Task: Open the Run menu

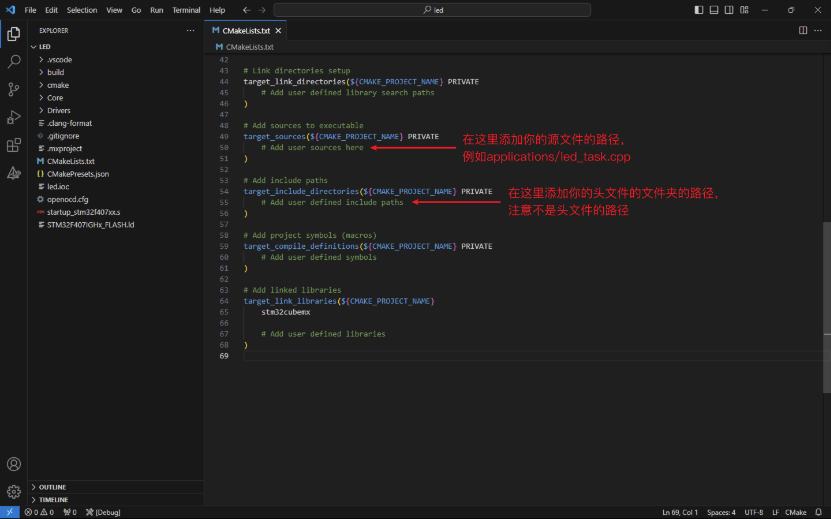Action: pyautogui.click(x=156, y=10)
